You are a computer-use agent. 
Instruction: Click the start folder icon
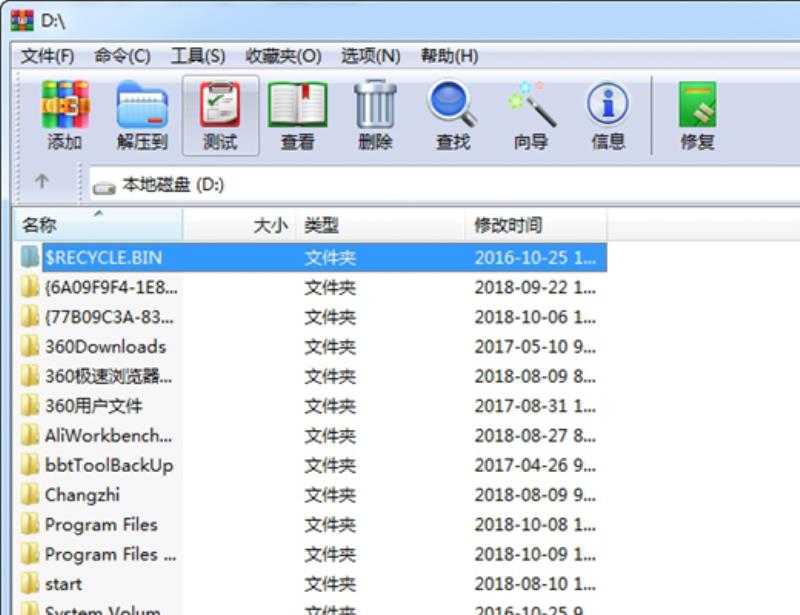[x=30, y=583]
